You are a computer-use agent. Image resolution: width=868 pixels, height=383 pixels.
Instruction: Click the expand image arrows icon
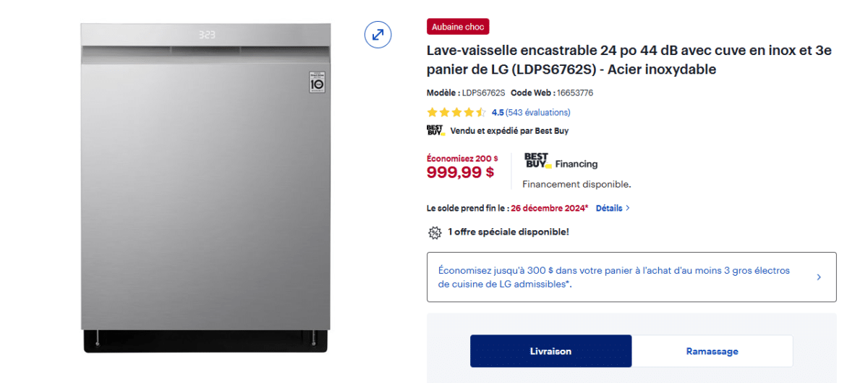378,35
